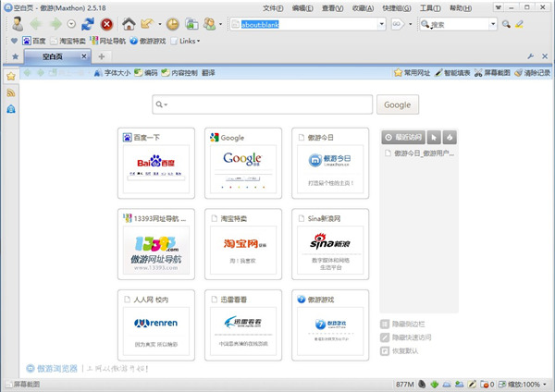The width and height of the screenshot is (555, 392).
Task: Expand the search engine dropdown arrow
Action: pyautogui.click(x=493, y=24)
